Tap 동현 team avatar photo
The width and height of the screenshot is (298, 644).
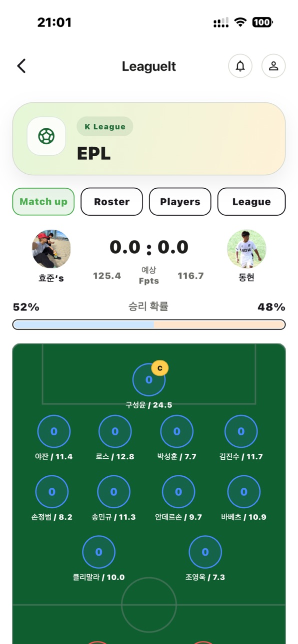[246, 249]
